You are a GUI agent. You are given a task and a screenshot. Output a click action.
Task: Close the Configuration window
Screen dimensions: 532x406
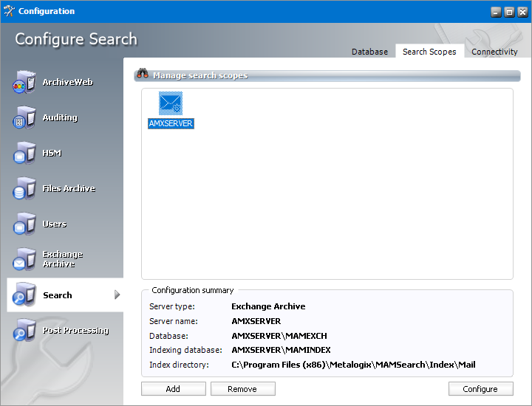pos(523,13)
